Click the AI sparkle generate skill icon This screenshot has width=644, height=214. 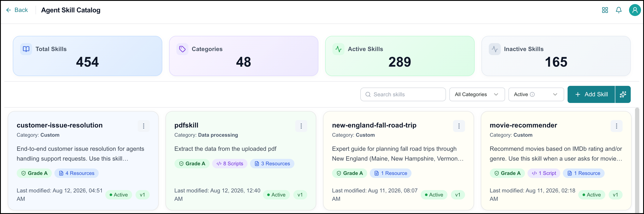click(623, 94)
